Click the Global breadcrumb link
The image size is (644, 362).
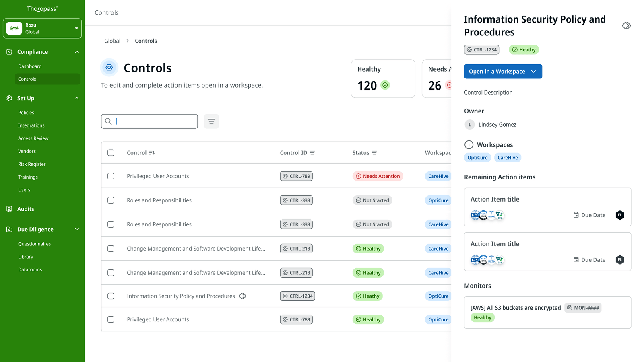(x=112, y=41)
